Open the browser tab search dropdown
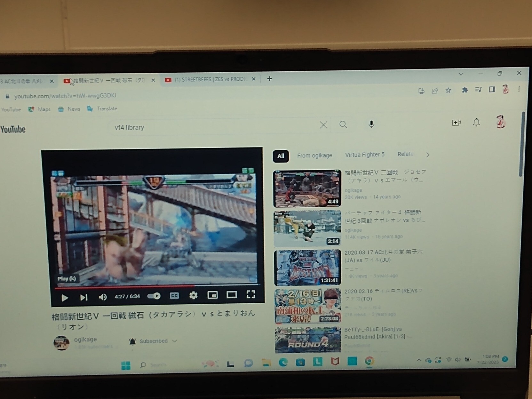 [461, 74]
